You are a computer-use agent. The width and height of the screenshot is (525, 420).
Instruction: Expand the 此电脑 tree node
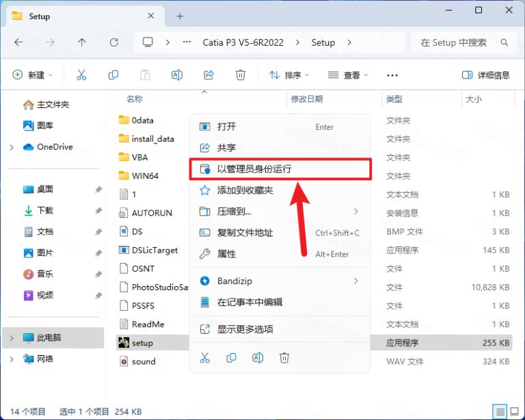12,337
